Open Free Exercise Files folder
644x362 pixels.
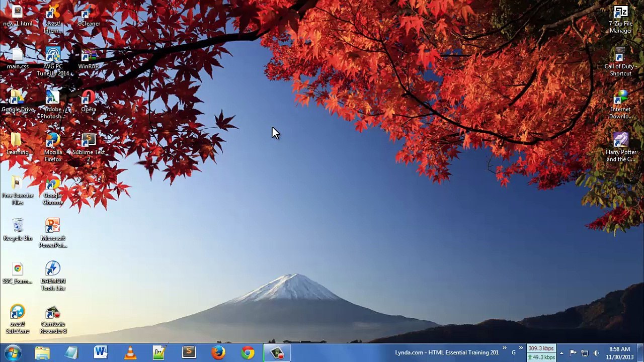point(18,191)
